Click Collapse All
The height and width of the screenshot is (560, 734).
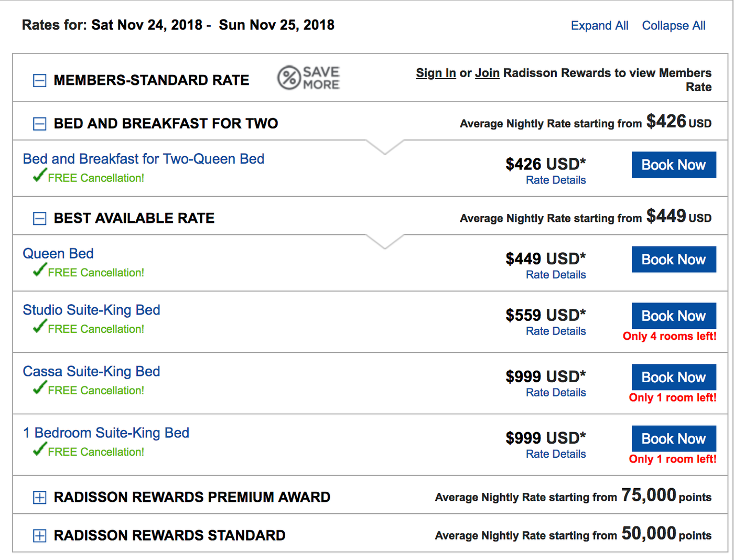(673, 25)
